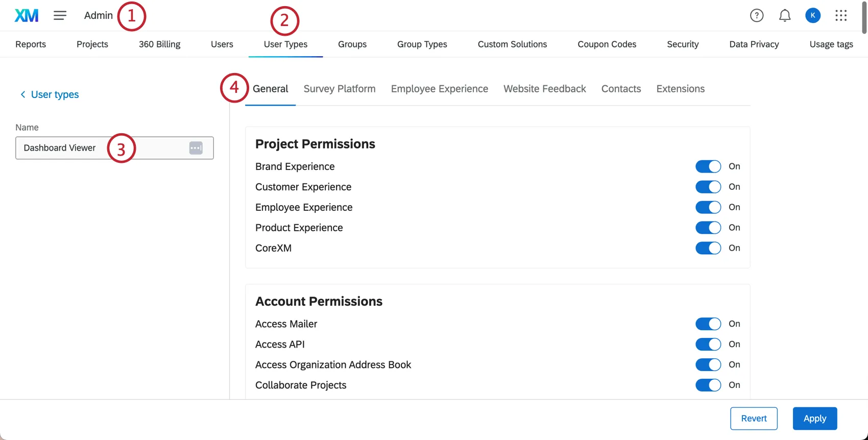Go to the Security tab
Screen dimensions: 868x440
tap(683, 44)
